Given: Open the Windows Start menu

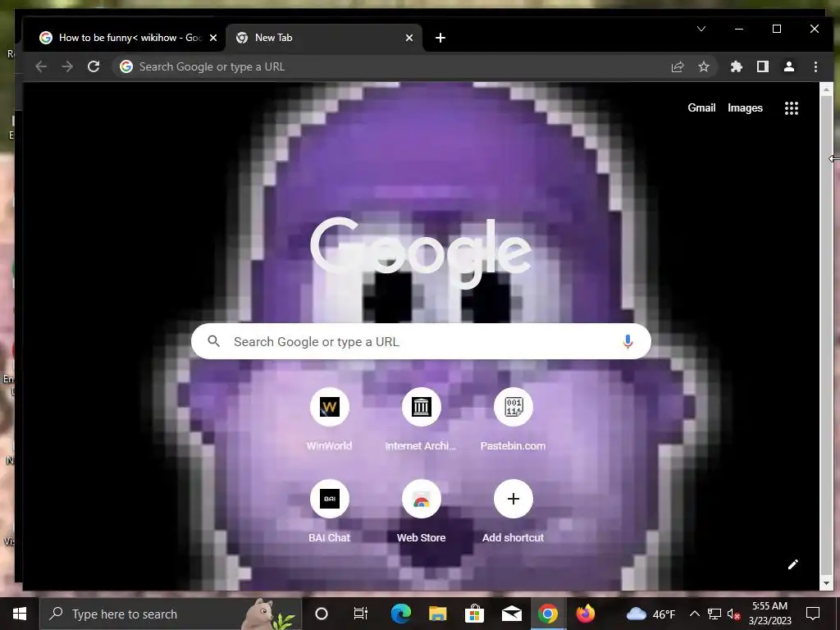Looking at the screenshot, I should pyautogui.click(x=20, y=614).
